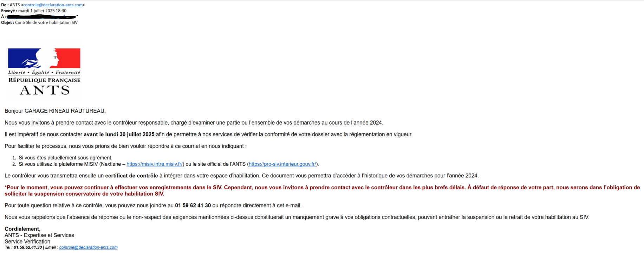644x253 pixels.
Task: Click the red suspension warning paragraph
Action: (x=322, y=190)
